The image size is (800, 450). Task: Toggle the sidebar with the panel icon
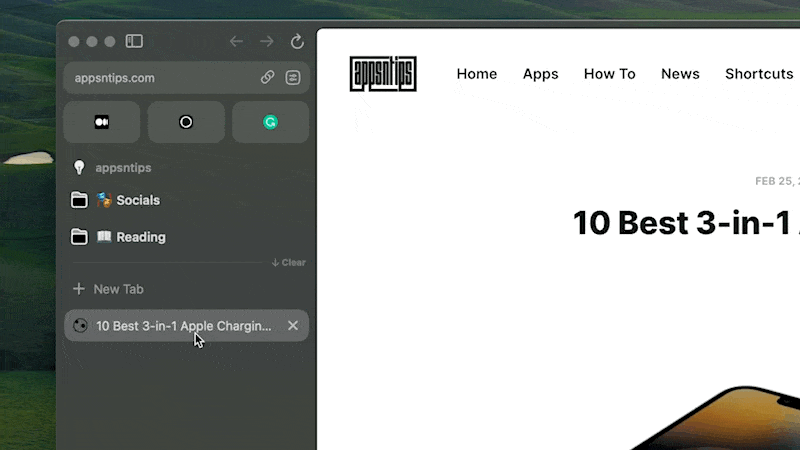click(134, 41)
